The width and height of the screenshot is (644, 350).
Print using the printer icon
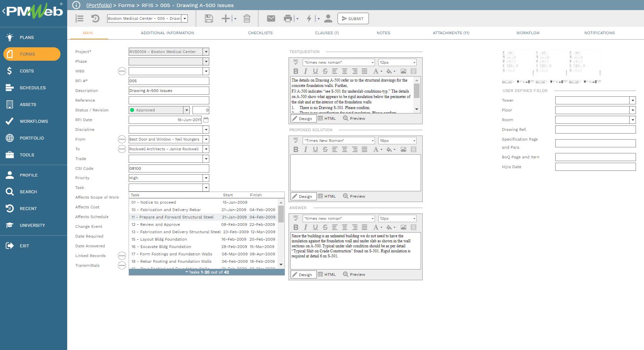[288, 18]
